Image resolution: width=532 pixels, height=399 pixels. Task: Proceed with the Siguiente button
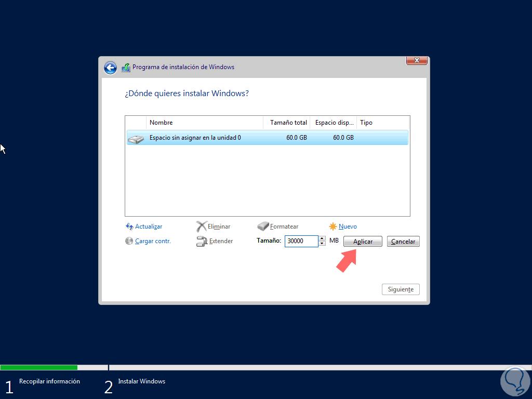(x=401, y=289)
